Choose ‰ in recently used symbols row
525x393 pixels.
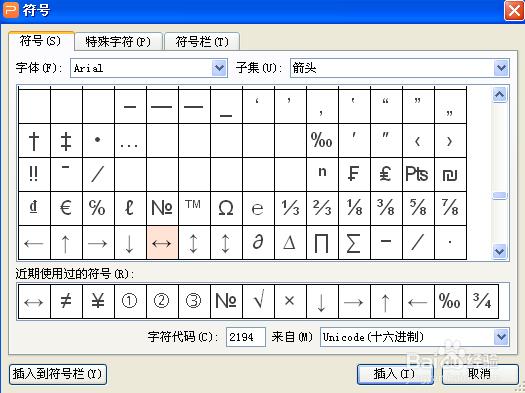[x=450, y=301]
